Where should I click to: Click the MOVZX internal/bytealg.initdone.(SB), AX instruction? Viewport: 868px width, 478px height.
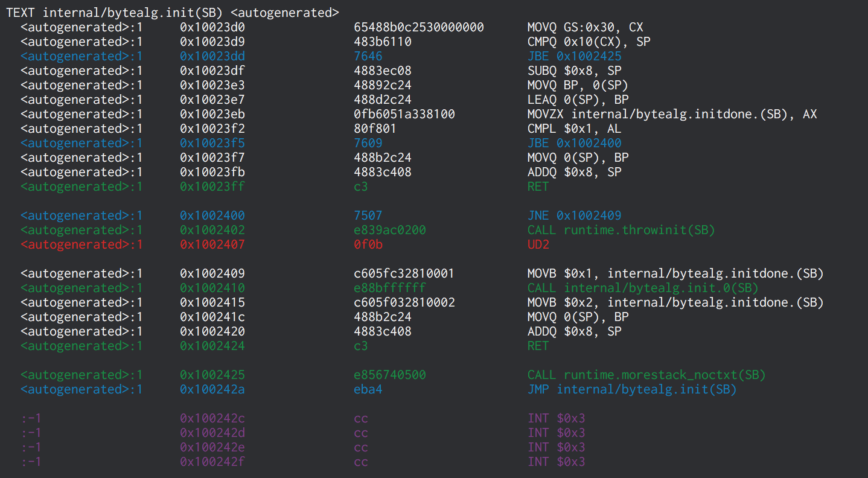coord(672,114)
